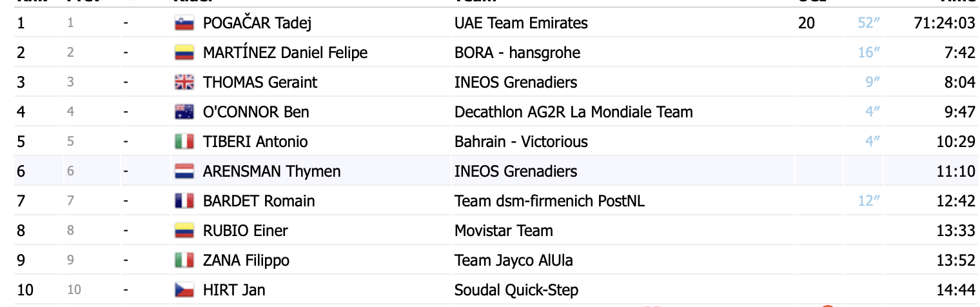Viewport: 980px width, 307px height.
Task: Click the Italian flag beside TIBERI Antonio
Action: [184, 142]
